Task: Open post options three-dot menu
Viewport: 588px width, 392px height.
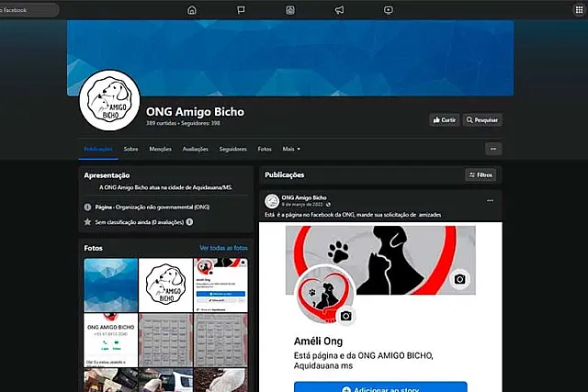Action: [x=490, y=200]
